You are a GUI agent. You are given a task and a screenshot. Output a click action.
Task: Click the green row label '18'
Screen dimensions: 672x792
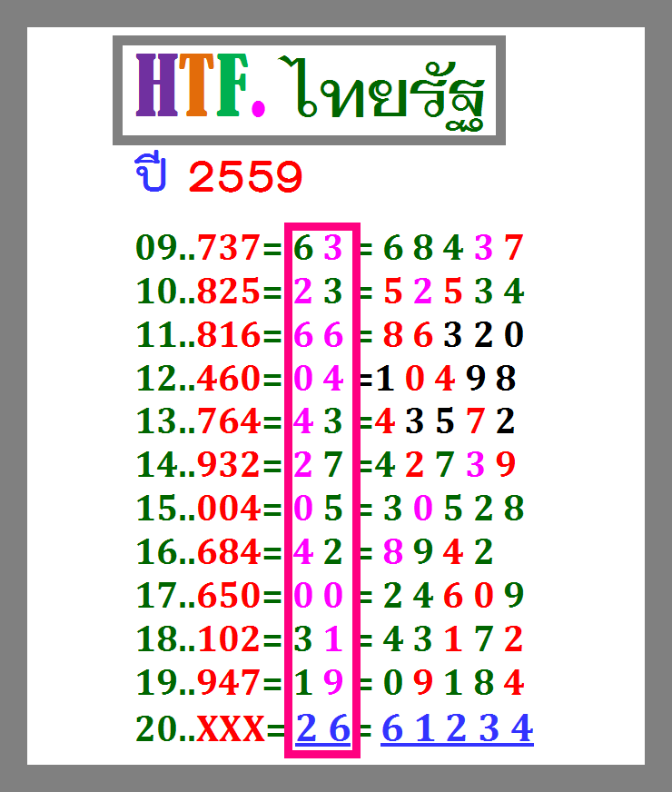tap(156, 639)
